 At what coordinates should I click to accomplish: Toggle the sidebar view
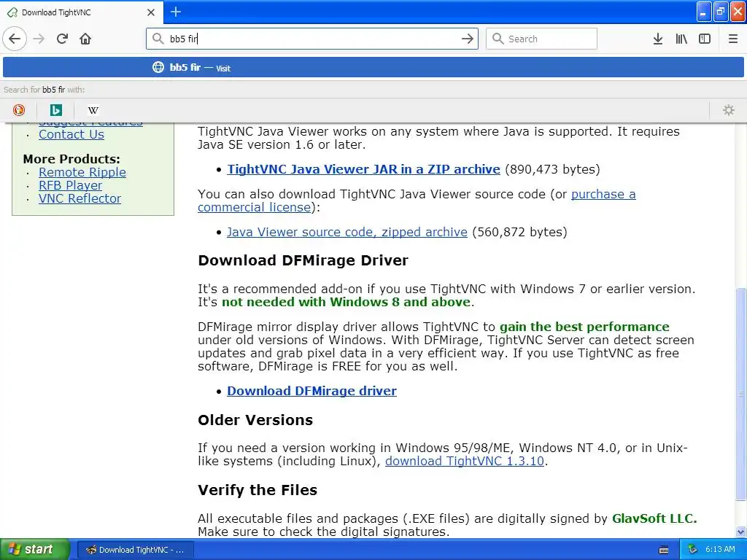705,39
